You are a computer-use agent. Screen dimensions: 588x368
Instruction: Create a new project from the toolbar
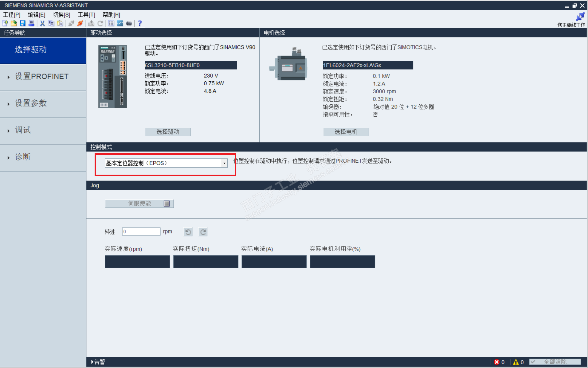pyautogui.click(x=5, y=23)
